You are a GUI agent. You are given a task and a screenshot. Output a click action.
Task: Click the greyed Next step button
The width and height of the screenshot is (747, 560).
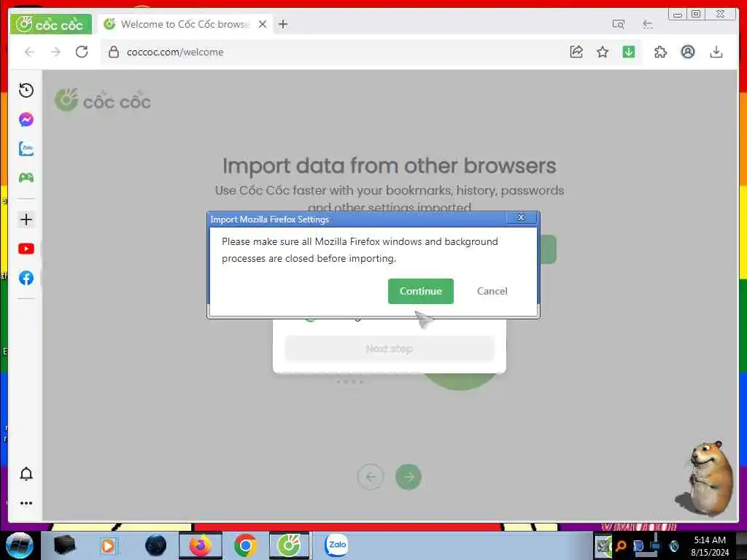(x=390, y=349)
